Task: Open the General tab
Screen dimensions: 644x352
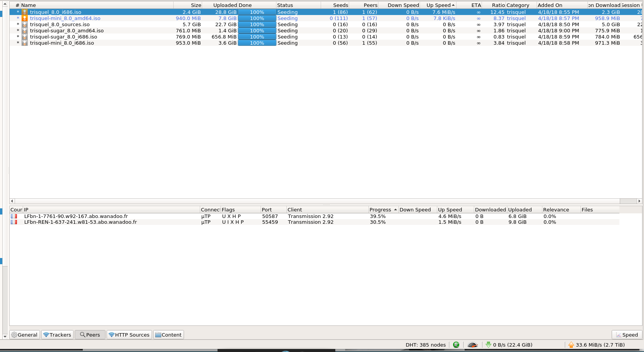Action: [25, 334]
